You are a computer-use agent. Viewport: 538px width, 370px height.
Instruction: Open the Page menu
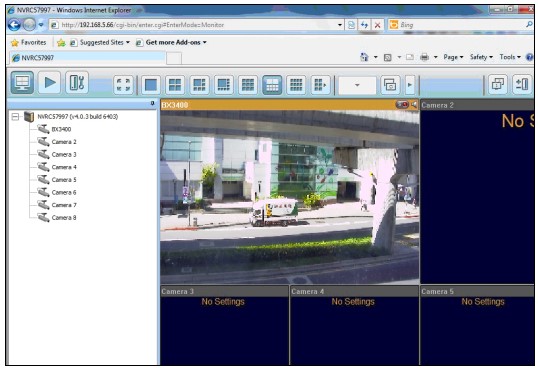(x=453, y=57)
